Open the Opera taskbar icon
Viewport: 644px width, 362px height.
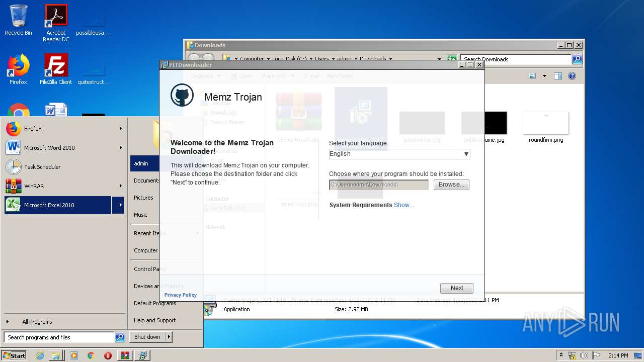108,355
